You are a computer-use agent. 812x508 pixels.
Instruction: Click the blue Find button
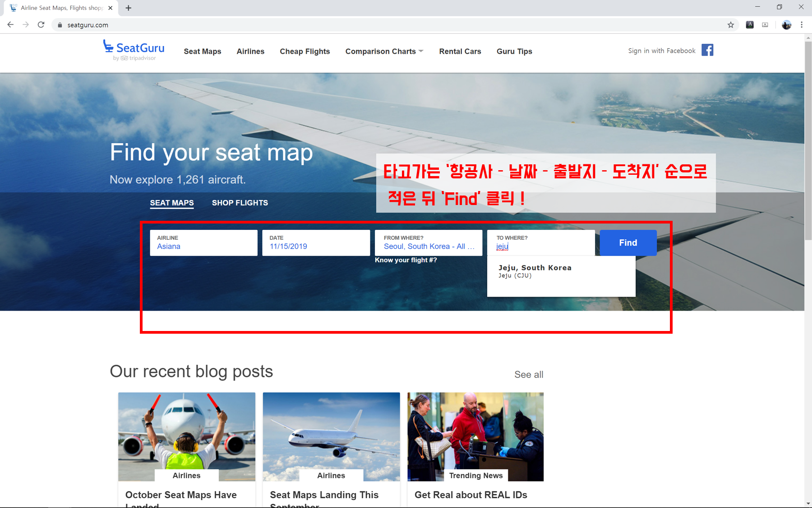coord(628,243)
